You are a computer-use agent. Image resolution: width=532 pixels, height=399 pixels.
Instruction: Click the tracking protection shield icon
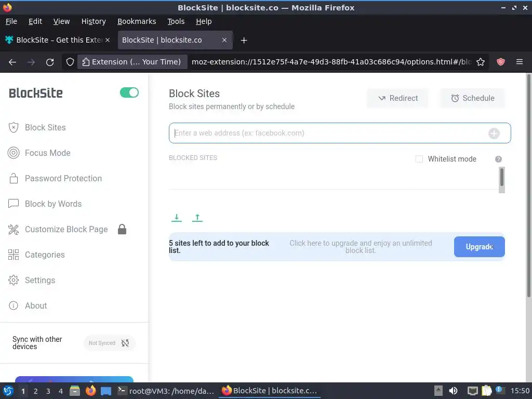(70, 62)
